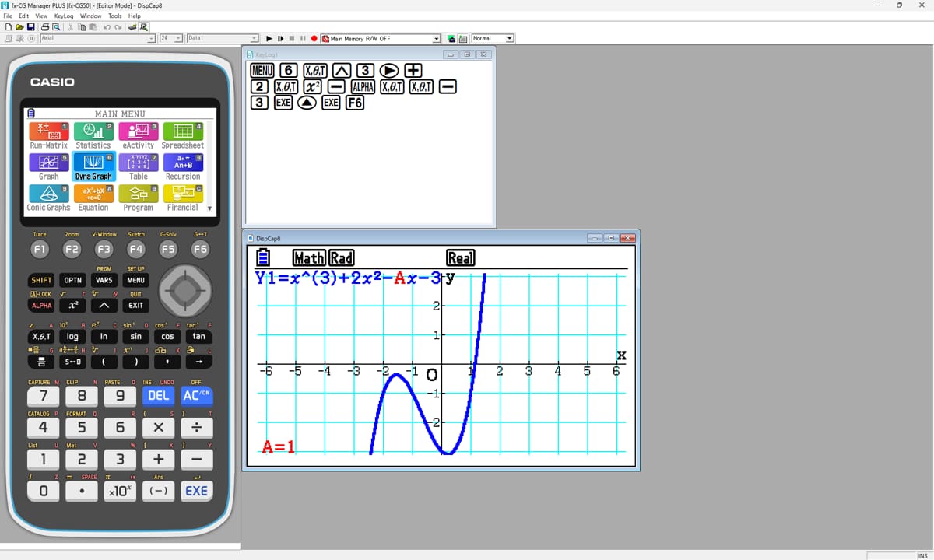Toggle the ALPHA key on calculator
934x560 pixels.
pyautogui.click(x=40, y=306)
